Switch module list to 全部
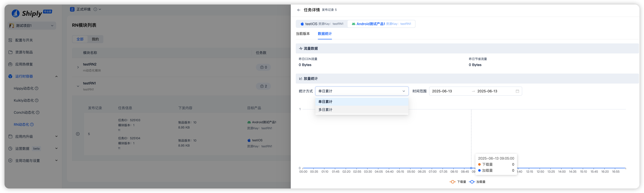Viewport: 644px width, 193px height. (80, 39)
